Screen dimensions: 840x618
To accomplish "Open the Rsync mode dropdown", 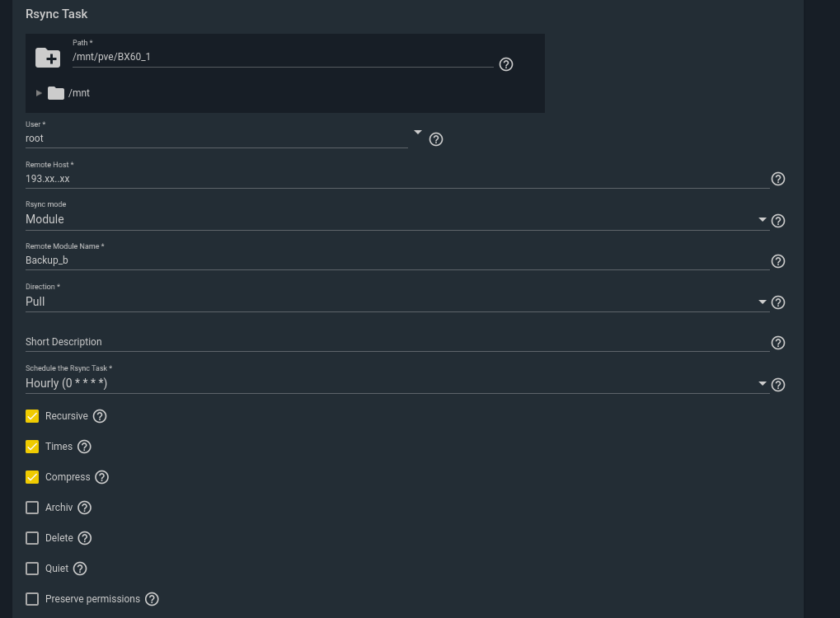I will click(x=397, y=219).
